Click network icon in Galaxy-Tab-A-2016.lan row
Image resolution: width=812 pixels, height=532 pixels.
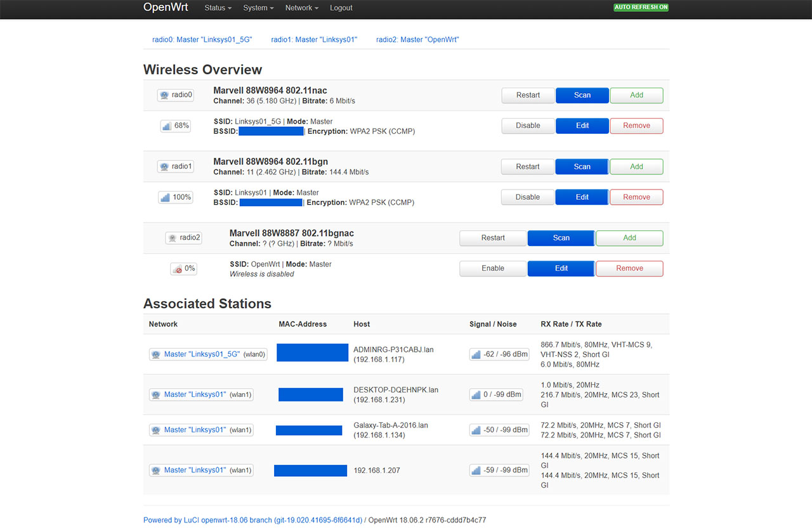[156, 430]
